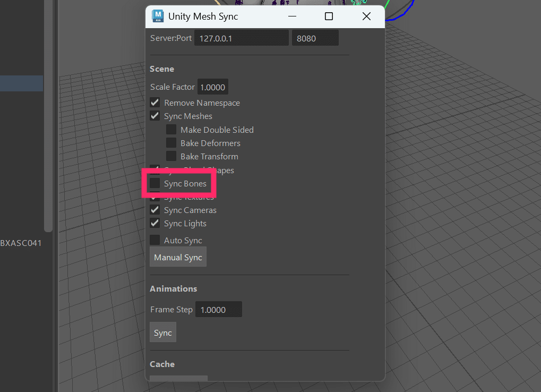Disable Sync Cameras syncing
541x392 pixels.
point(154,209)
